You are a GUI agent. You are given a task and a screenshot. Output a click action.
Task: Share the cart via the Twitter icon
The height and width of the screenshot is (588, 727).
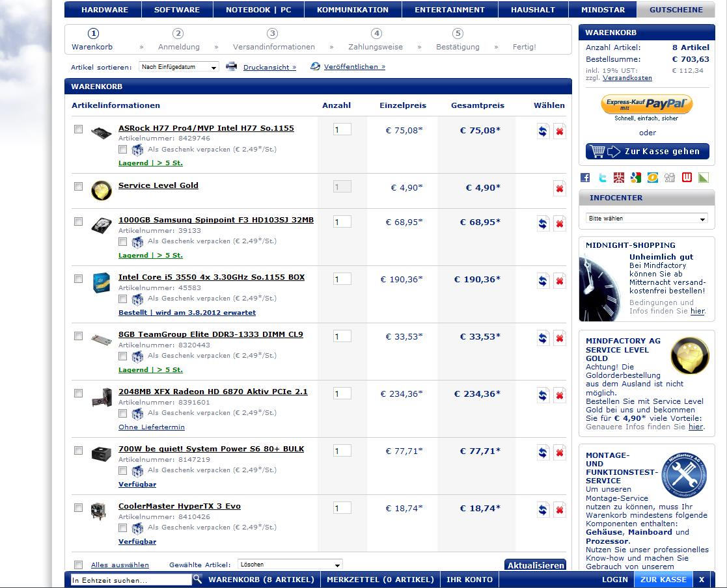coord(602,178)
